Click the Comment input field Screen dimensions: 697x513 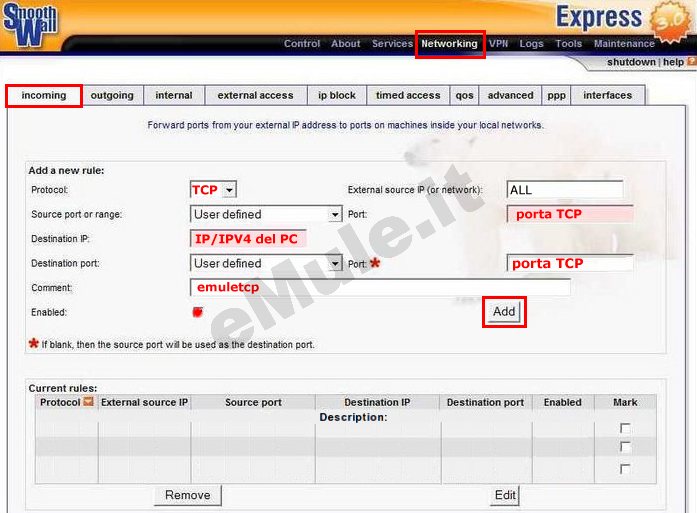click(380, 288)
